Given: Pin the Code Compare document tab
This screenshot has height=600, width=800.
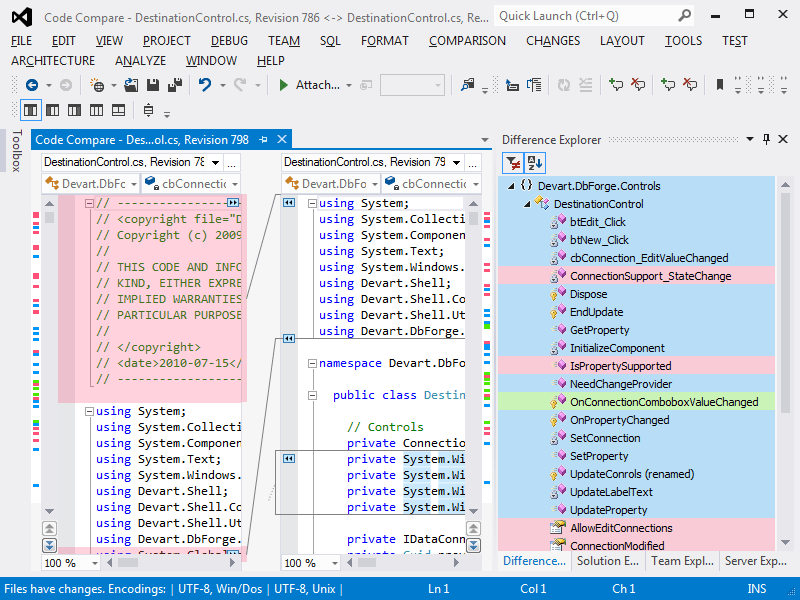Looking at the screenshot, I should click(x=265, y=139).
